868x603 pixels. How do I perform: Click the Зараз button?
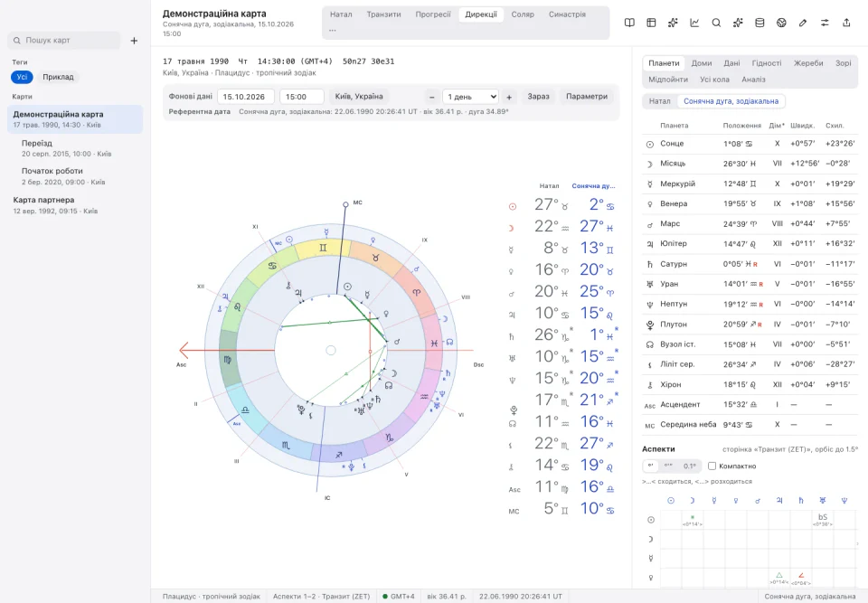(538, 97)
